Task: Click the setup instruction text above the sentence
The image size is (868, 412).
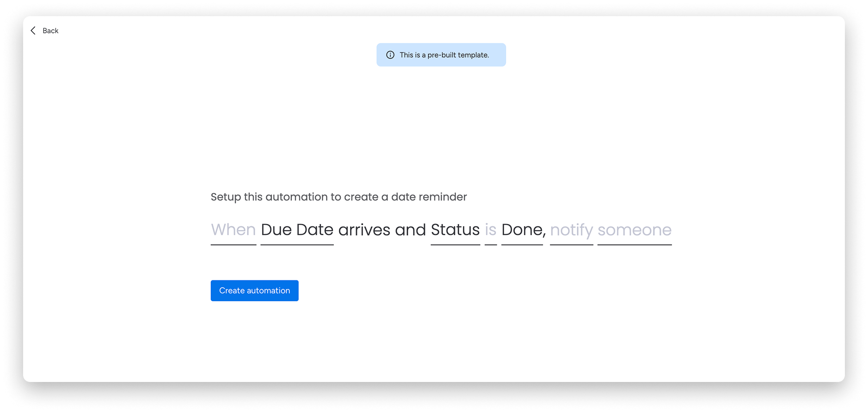Action: 339,197
